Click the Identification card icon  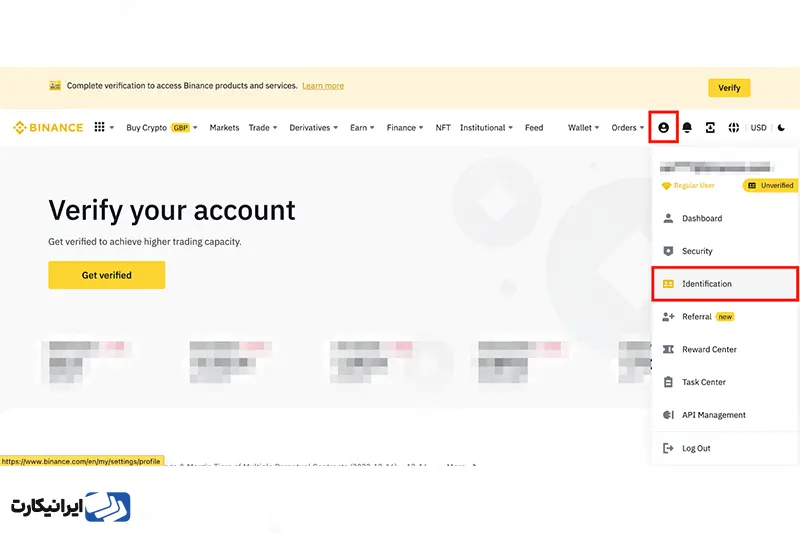668,284
